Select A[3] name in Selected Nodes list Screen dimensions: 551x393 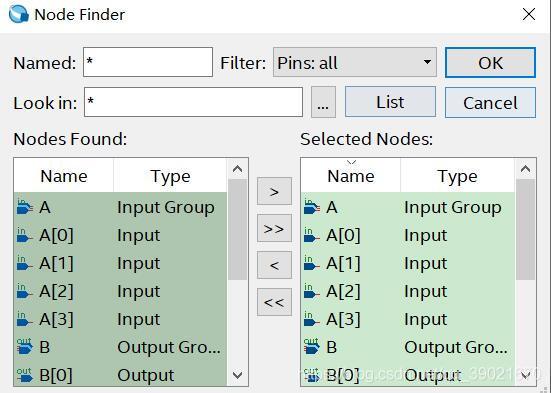coord(343,320)
